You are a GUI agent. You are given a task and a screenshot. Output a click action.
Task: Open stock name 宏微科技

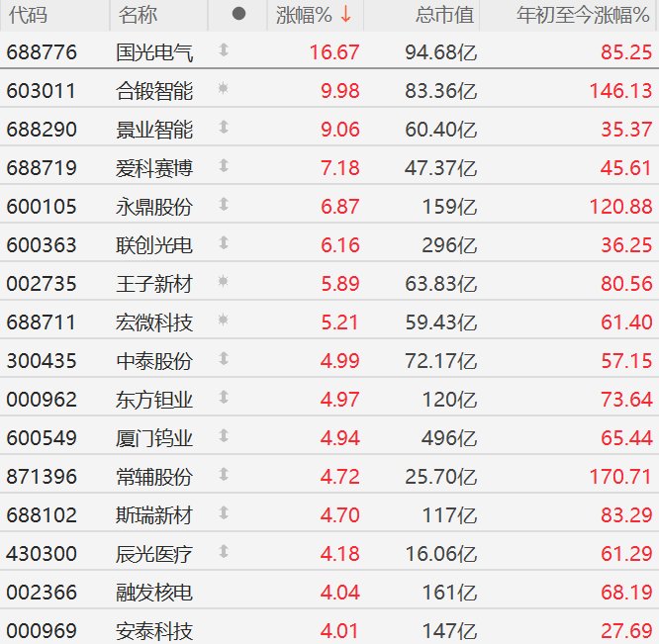point(154,322)
